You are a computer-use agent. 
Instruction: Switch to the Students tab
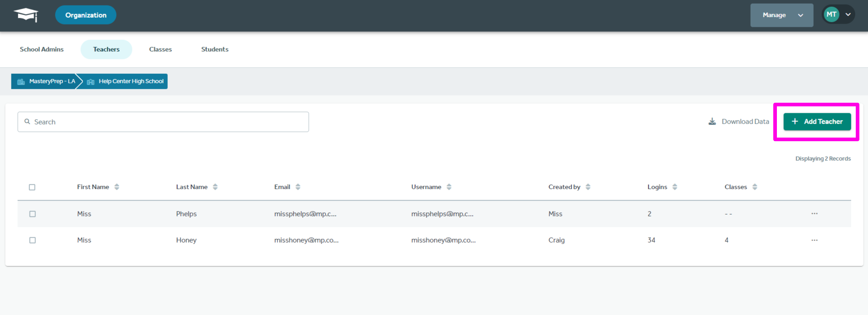pos(215,49)
